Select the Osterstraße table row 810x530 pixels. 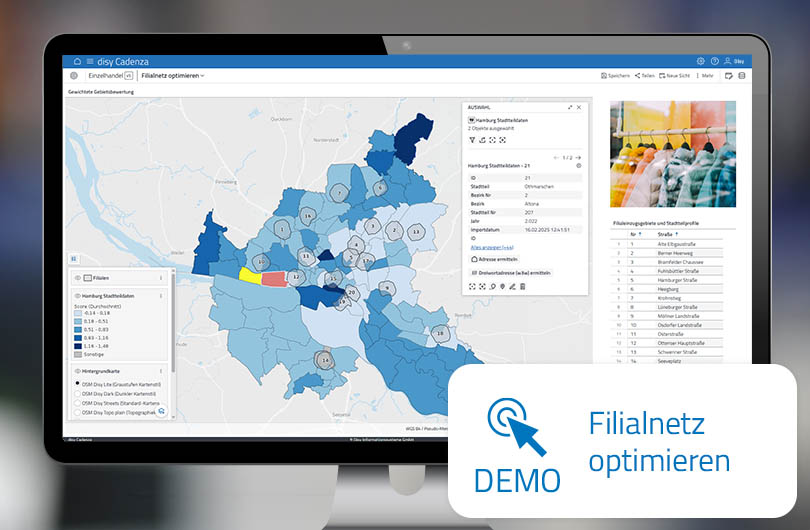pyautogui.click(x=666, y=334)
